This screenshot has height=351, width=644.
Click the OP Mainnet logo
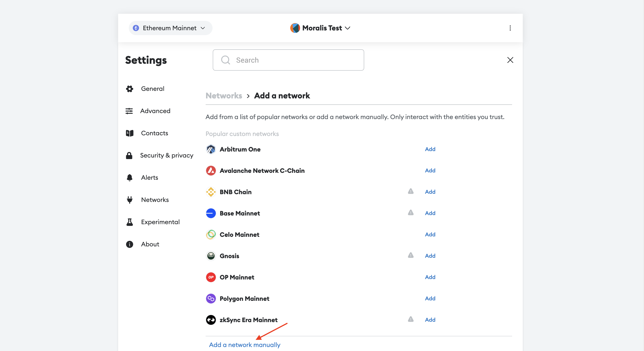(211, 277)
